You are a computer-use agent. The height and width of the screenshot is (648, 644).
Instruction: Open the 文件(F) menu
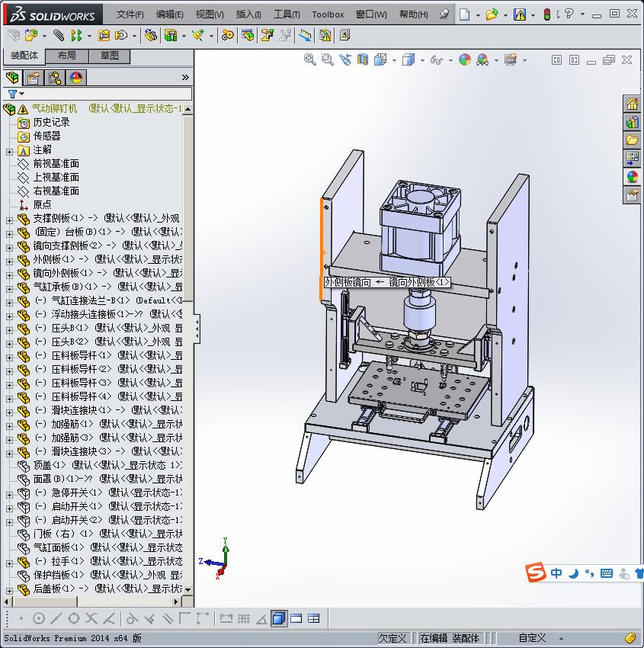[130, 14]
